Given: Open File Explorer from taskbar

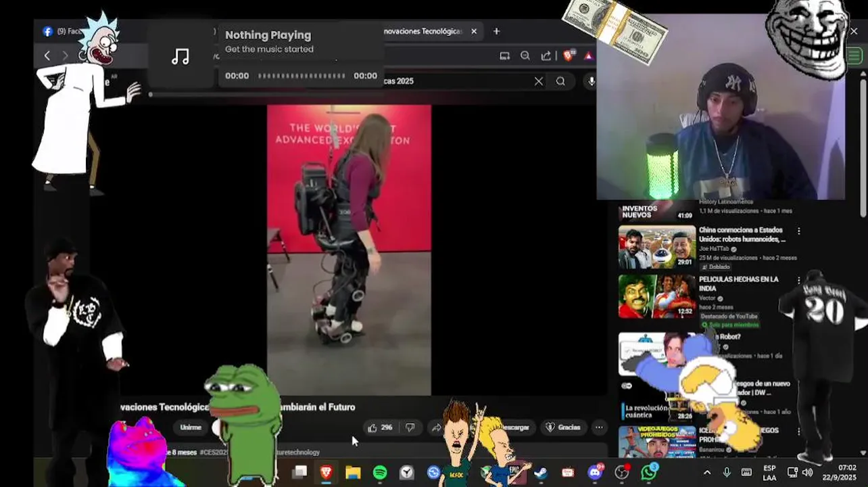Looking at the screenshot, I should point(353,472).
